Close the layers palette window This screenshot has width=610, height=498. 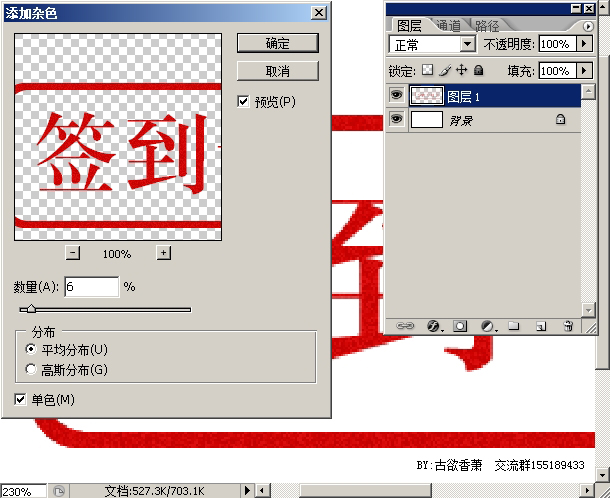(x=589, y=8)
